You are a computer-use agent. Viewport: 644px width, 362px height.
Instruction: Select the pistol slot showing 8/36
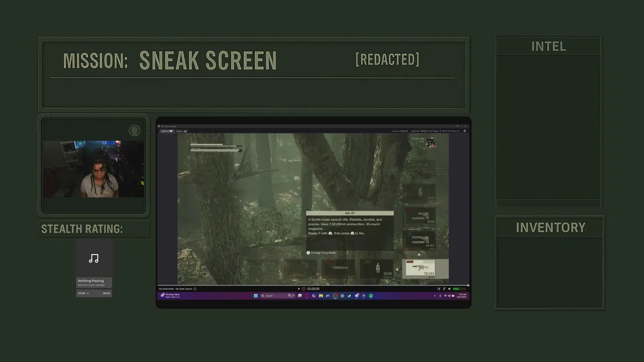click(419, 217)
